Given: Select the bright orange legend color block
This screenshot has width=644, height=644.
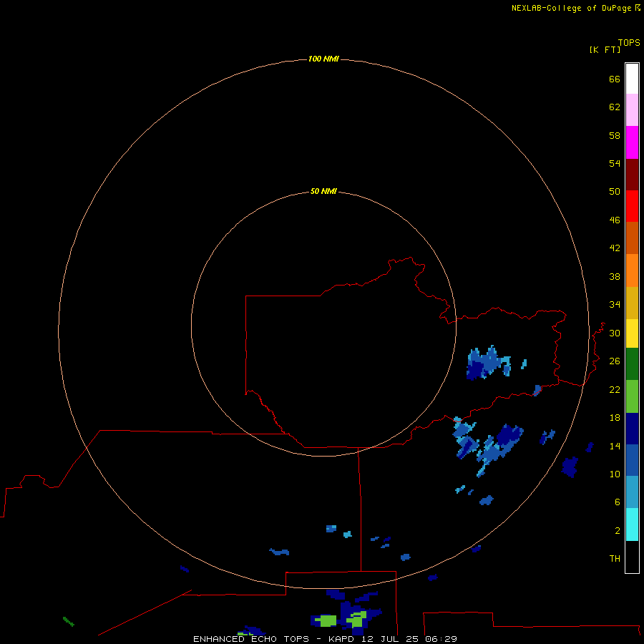Looking at the screenshot, I should click(632, 270).
